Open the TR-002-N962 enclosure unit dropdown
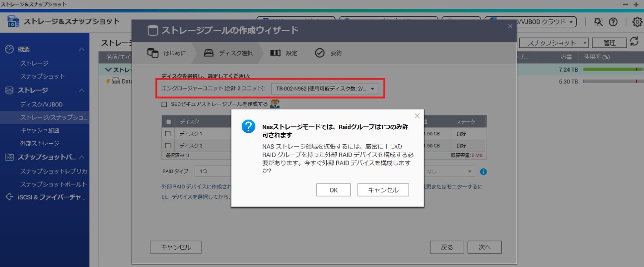Image resolution: width=644 pixels, height=267 pixels. coord(324,89)
